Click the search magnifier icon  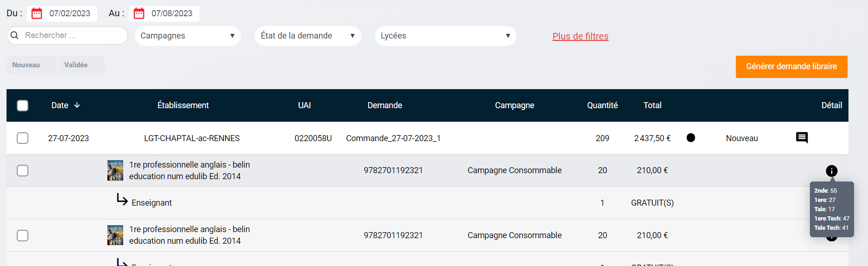coord(15,35)
